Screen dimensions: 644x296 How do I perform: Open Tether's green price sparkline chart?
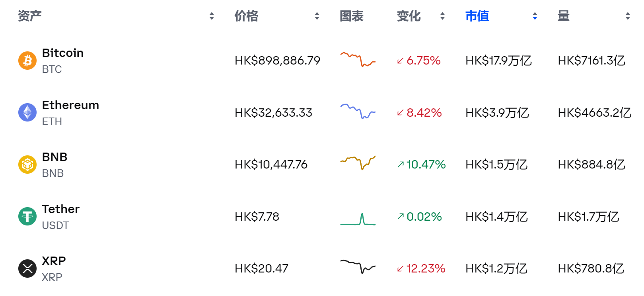point(358,219)
